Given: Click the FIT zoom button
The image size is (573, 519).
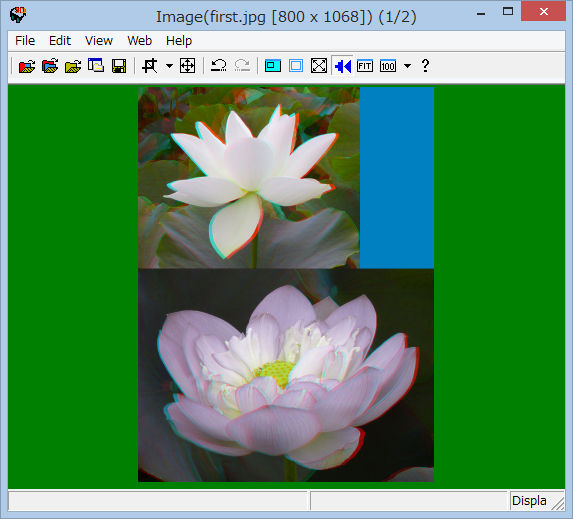Looking at the screenshot, I should click(x=365, y=66).
